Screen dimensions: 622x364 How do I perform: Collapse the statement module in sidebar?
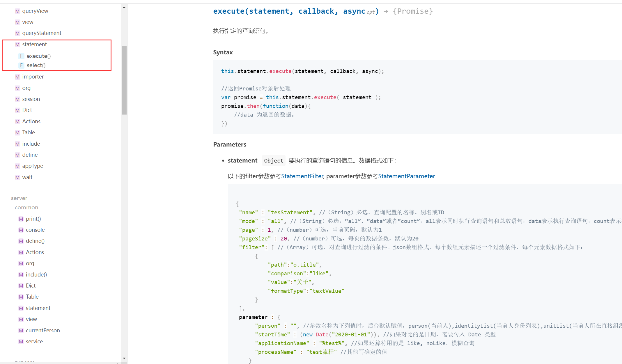pyautogui.click(x=34, y=44)
